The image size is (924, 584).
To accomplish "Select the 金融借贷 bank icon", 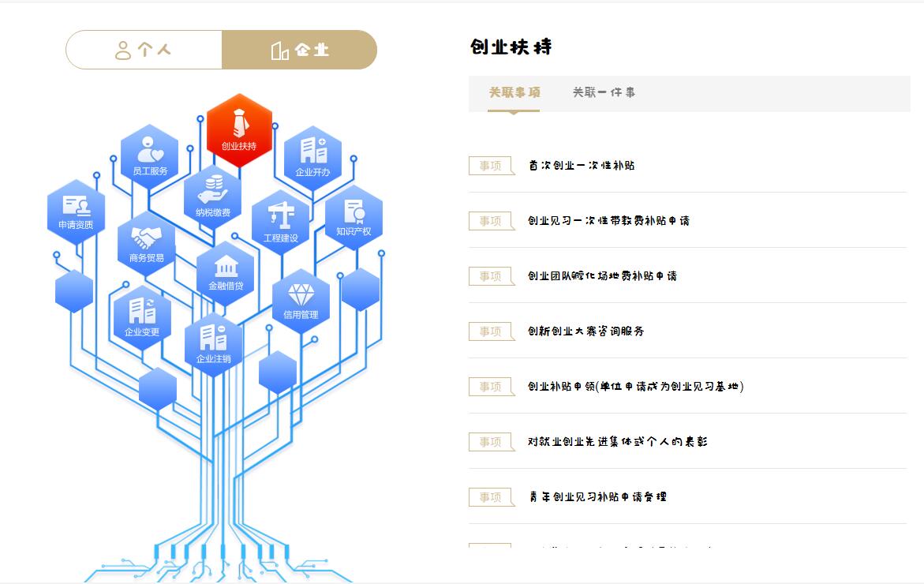I will (x=226, y=272).
